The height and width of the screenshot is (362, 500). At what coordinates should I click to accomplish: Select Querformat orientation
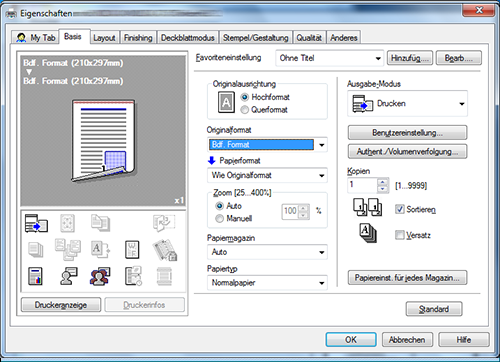pos(245,110)
